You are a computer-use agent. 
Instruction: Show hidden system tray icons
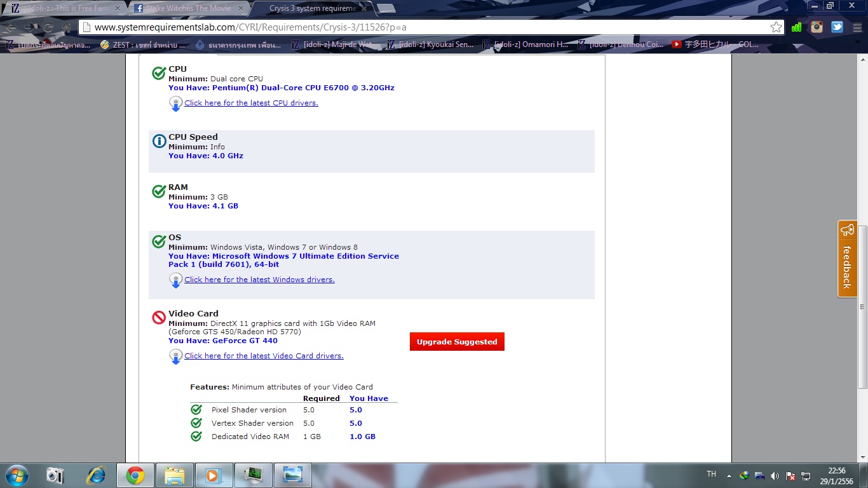click(729, 476)
